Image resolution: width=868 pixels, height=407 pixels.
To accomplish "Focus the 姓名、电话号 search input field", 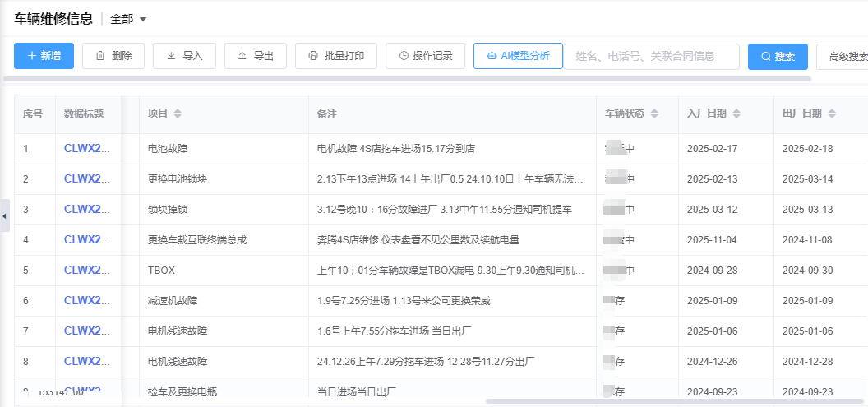I will tap(652, 57).
